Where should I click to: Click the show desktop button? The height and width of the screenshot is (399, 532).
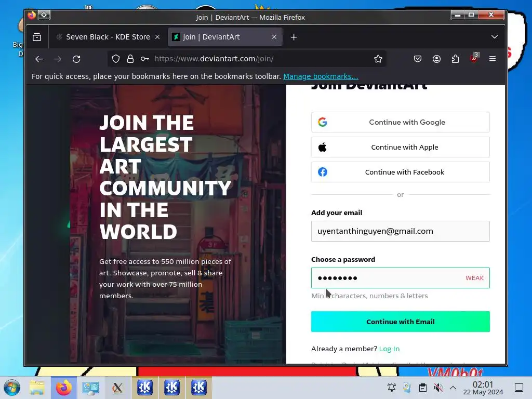[x=519, y=388]
